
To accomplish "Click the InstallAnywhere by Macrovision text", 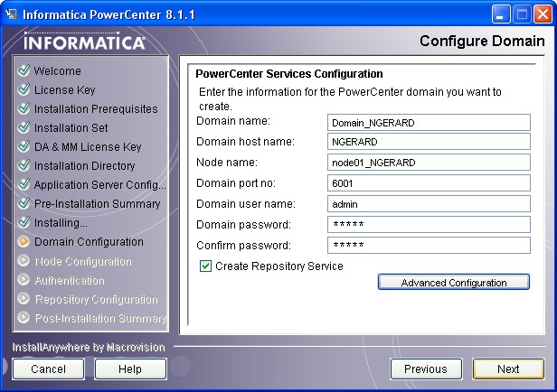I will coord(89,347).
